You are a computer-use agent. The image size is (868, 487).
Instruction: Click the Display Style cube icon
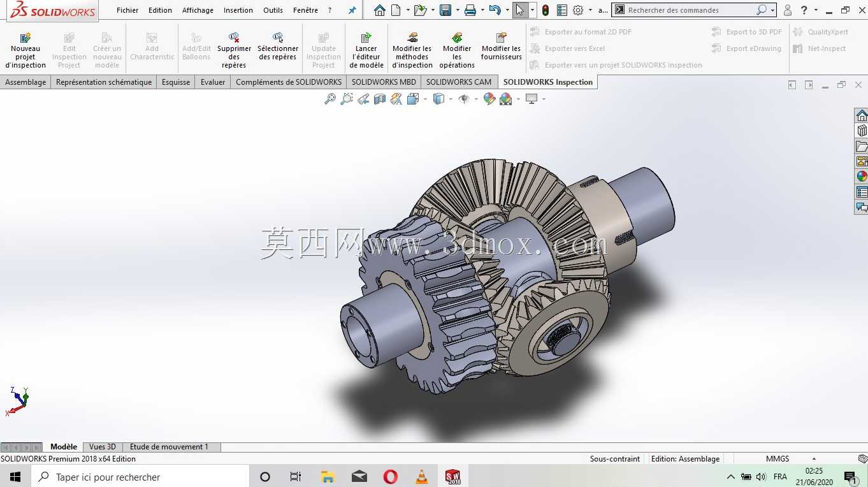(438, 99)
